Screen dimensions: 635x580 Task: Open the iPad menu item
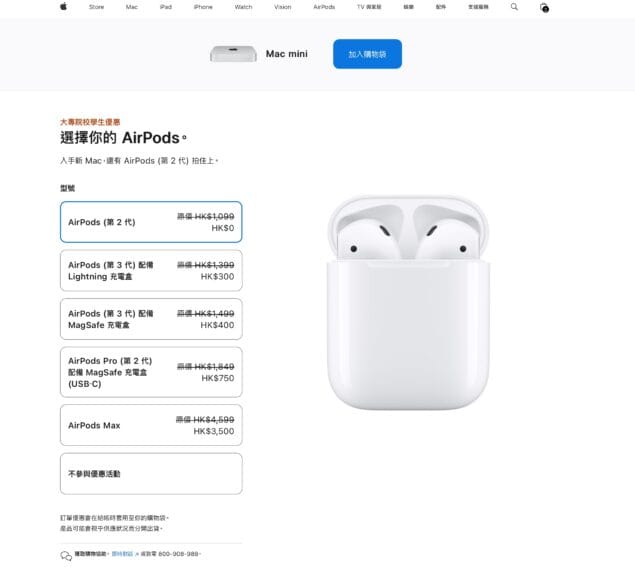pyautogui.click(x=166, y=7)
